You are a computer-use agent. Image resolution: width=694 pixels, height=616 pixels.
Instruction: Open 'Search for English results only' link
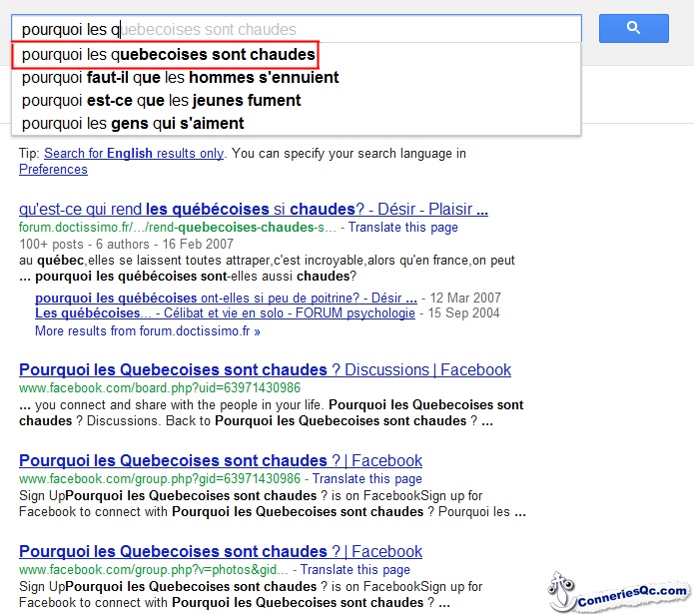[x=134, y=153]
